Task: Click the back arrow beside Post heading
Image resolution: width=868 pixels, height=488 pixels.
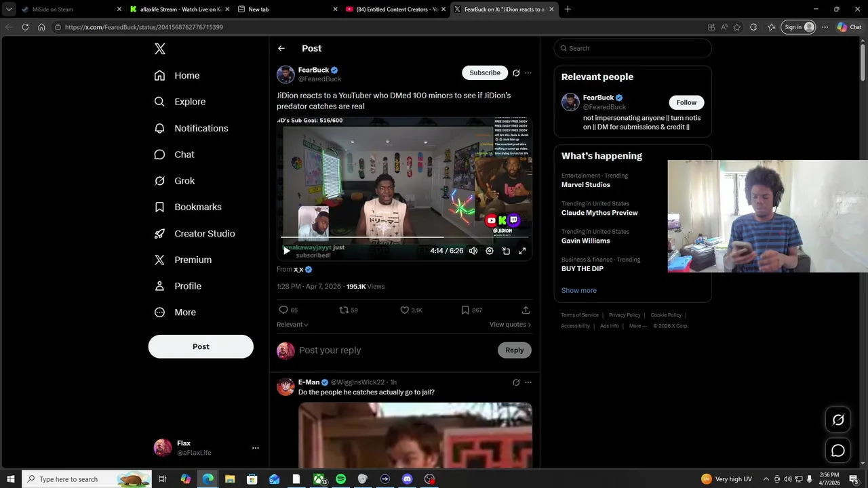Action: click(281, 48)
